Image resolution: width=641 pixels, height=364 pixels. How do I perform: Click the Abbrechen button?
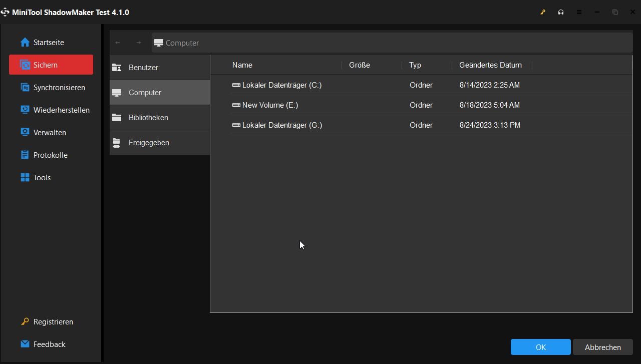[603, 347]
